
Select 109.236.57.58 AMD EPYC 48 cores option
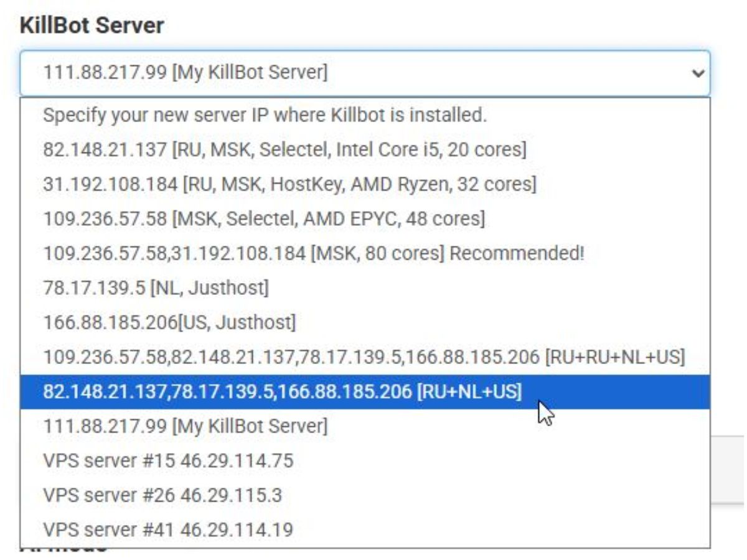[x=365, y=218]
